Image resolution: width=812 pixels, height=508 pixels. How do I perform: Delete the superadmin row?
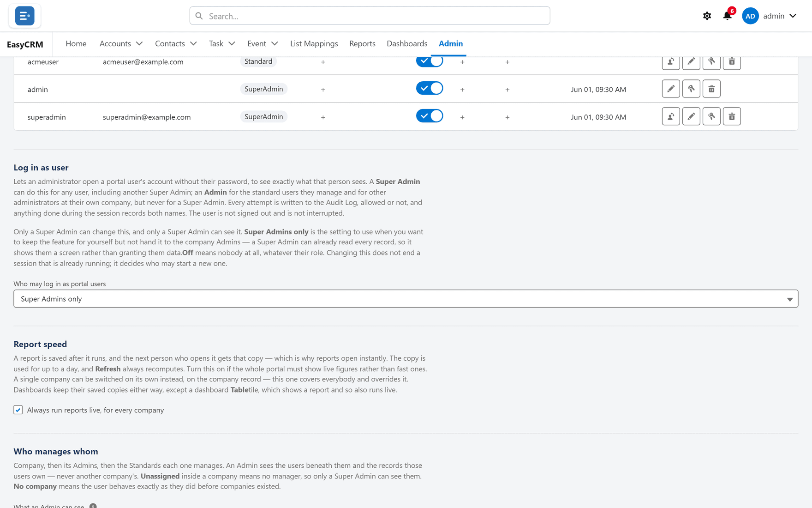[x=732, y=116]
